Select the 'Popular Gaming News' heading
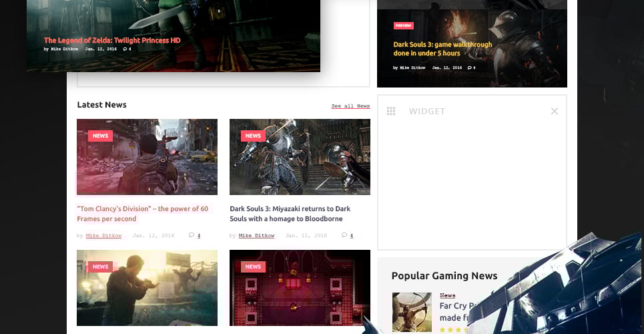This screenshot has width=644, height=334. 444,276
